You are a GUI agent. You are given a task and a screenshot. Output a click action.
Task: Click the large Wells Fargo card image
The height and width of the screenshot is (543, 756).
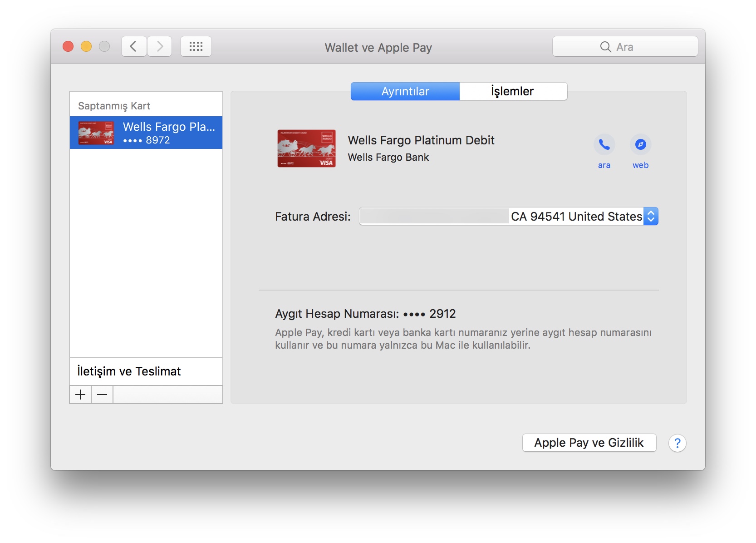pos(306,148)
